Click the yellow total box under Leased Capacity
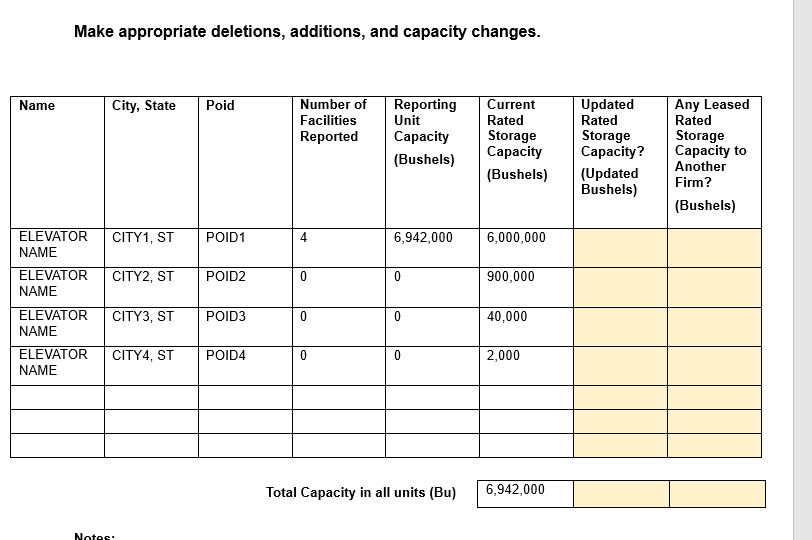 716,493
